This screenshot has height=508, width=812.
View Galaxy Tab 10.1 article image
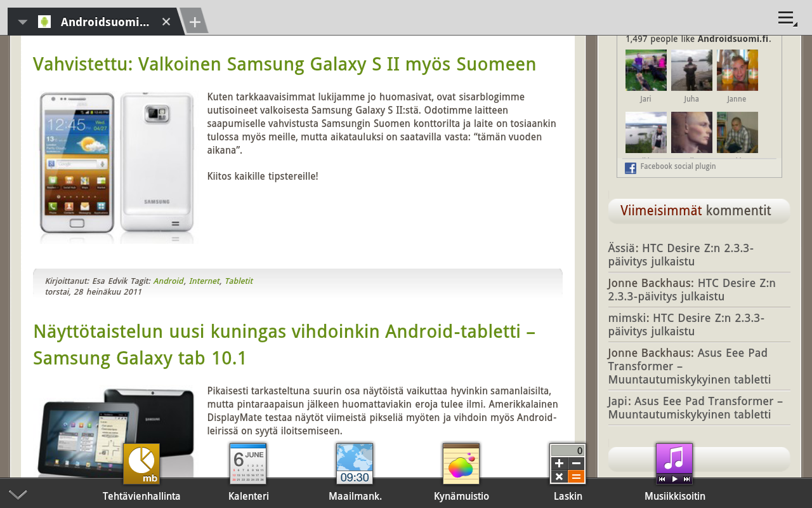point(117,432)
